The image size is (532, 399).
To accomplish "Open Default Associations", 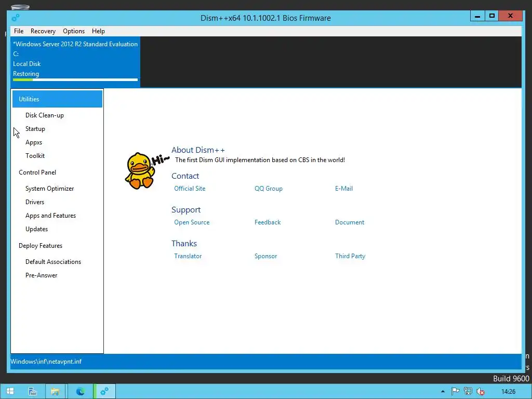I will [54, 262].
